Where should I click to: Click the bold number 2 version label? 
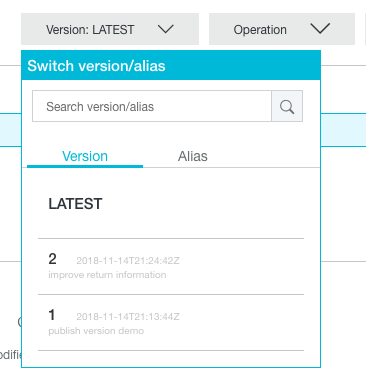pos(52,259)
